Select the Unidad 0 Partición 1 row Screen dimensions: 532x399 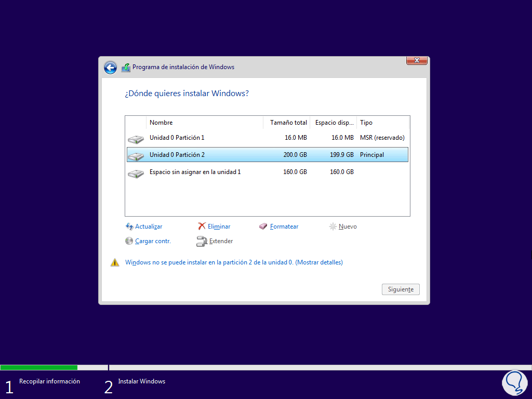coord(268,138)
